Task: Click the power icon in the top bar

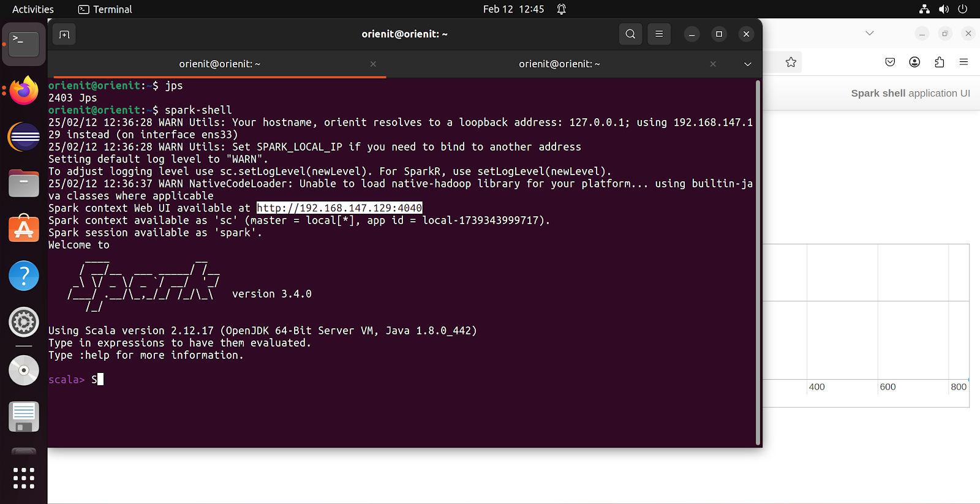Action: pos(963,9)
